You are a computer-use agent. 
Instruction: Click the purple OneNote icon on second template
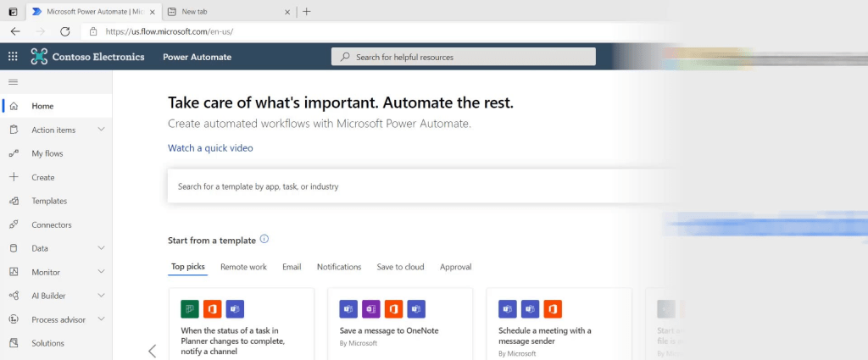click(371, 309)
